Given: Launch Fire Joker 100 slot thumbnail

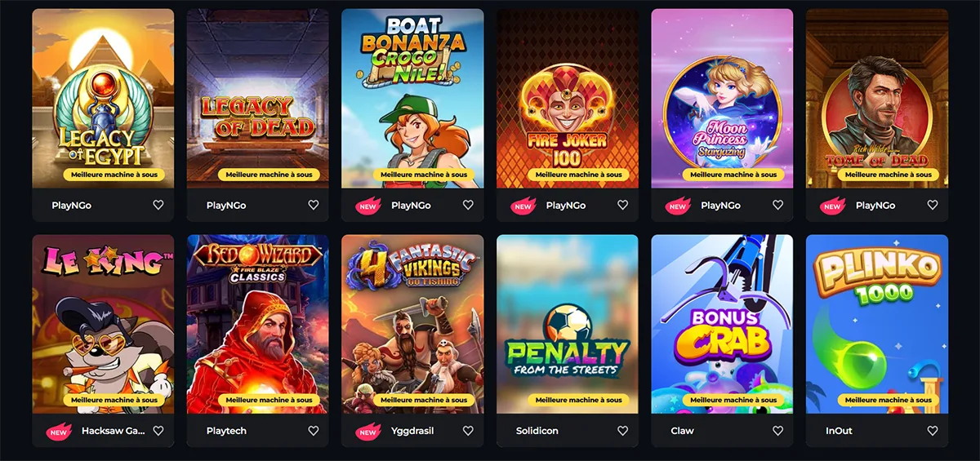Looking at the screenshot, I should pyautogui.click(x=568, y=99).
